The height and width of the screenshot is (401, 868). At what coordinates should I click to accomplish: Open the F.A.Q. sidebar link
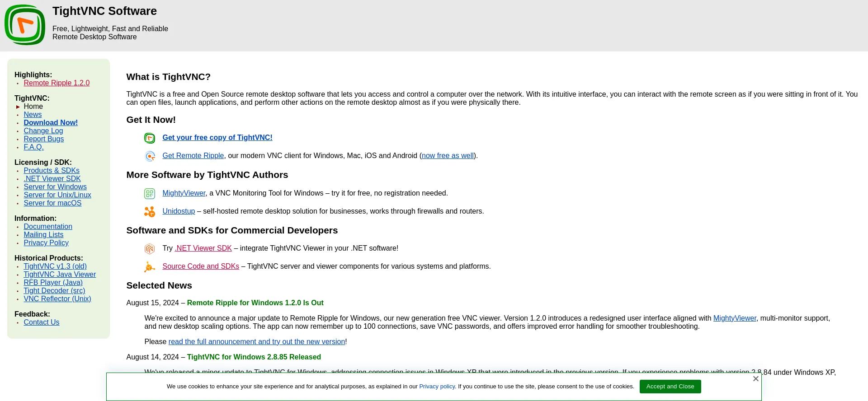click(x=34, y=147)
